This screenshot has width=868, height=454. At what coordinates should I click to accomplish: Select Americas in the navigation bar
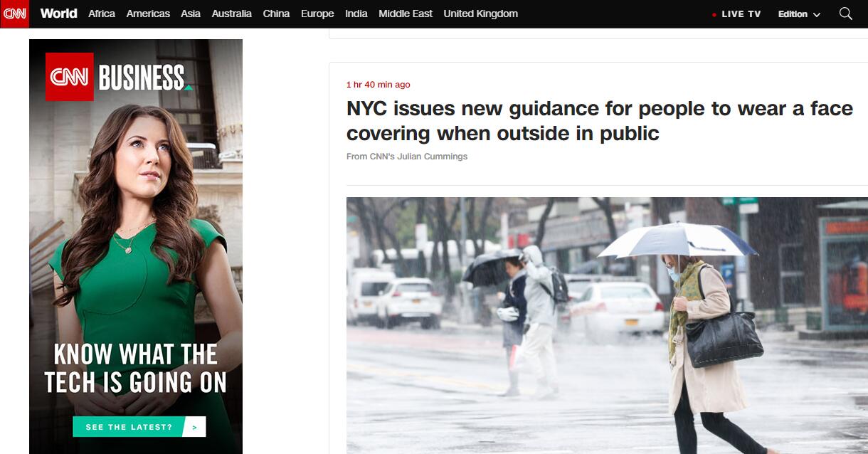tap(148, 14)
